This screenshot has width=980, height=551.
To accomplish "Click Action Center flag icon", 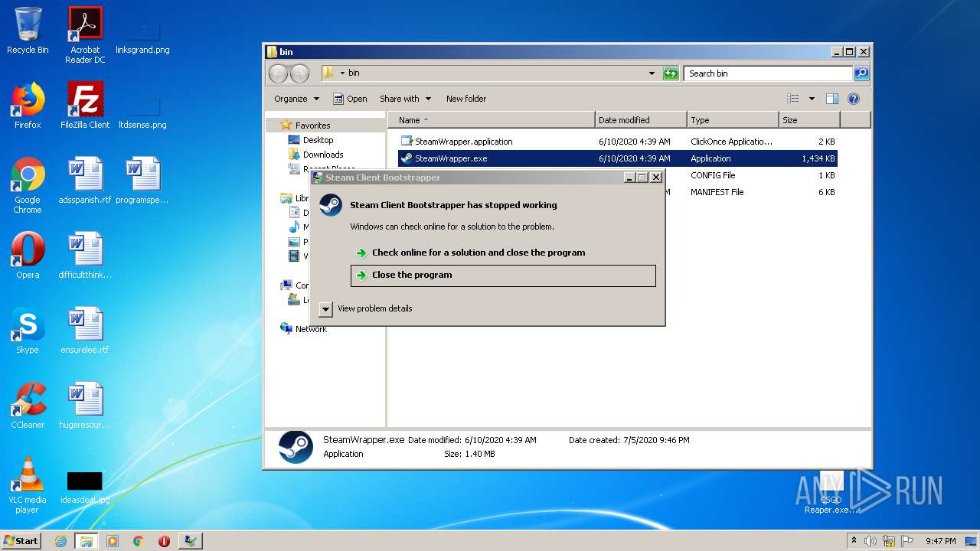I will pyautogui.click(x=906, y=541).
